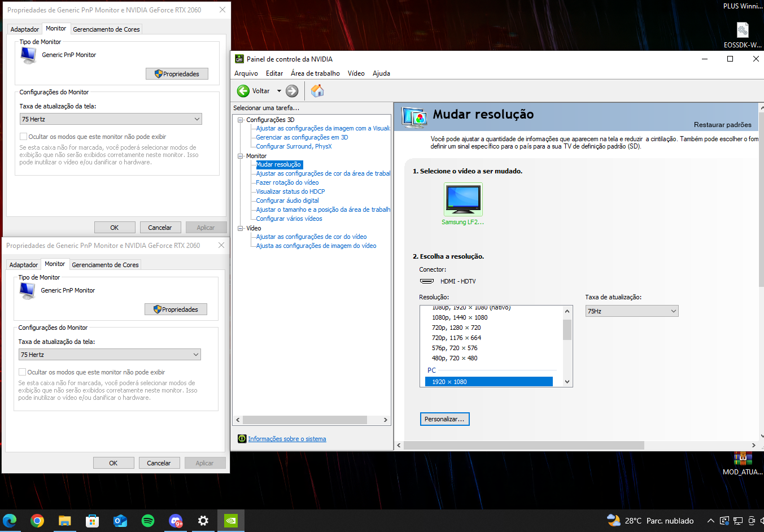Image resolution: width=764 pixels, height=532 pixels.
Task: Click OK in the upper dialog
Action: click(115, 228)
